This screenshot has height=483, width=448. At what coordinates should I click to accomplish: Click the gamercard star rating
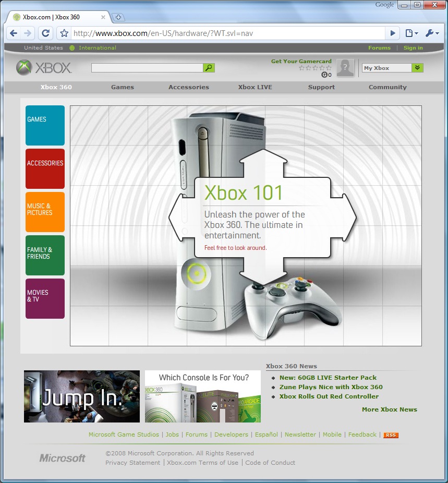pos(315,68)
